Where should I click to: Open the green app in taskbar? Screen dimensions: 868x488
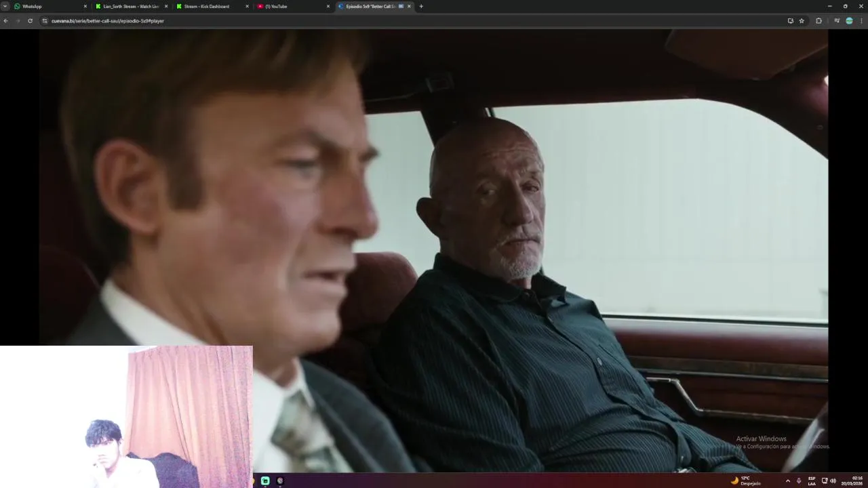coord(265,481)
